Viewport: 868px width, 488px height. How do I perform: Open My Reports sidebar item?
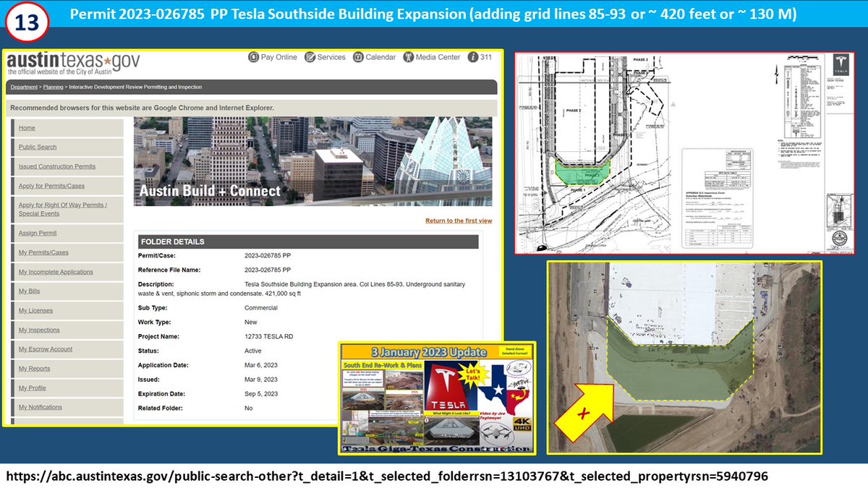tap(35, 369)
